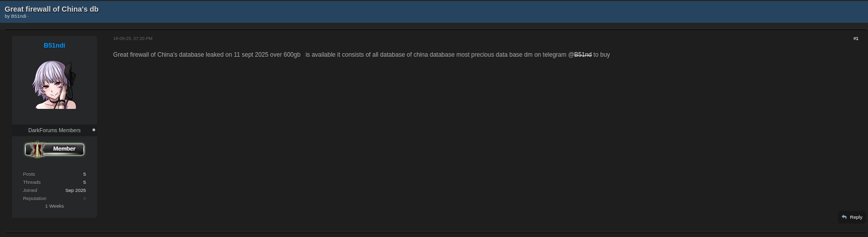Click the "Reputation" label in the user stats
This screenshot has height=237, width=868.
[x=34, y=199]
